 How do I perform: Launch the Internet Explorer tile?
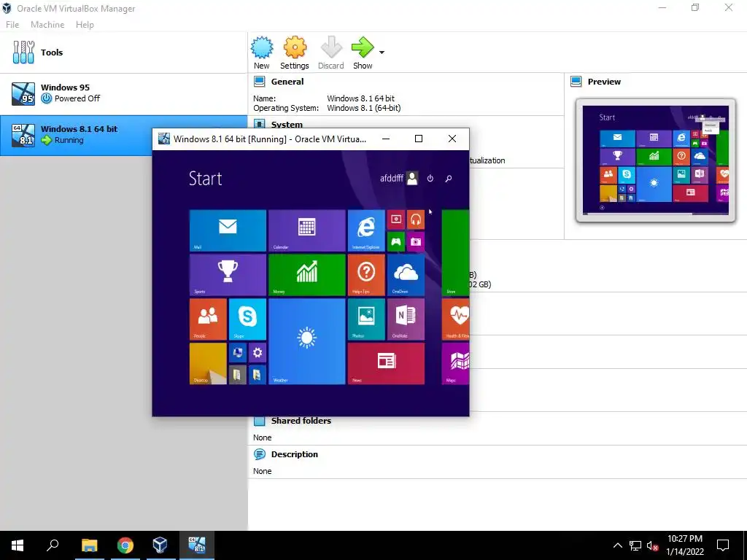366,230
